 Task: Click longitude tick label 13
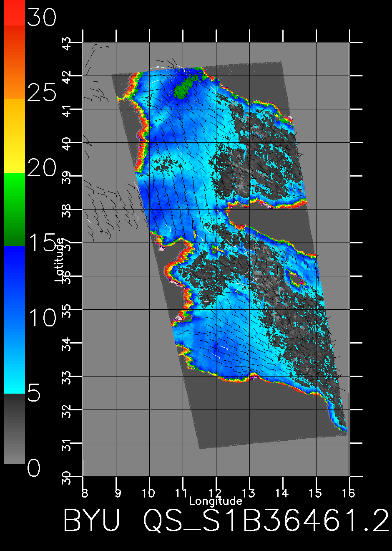click(x=249, y=493)
